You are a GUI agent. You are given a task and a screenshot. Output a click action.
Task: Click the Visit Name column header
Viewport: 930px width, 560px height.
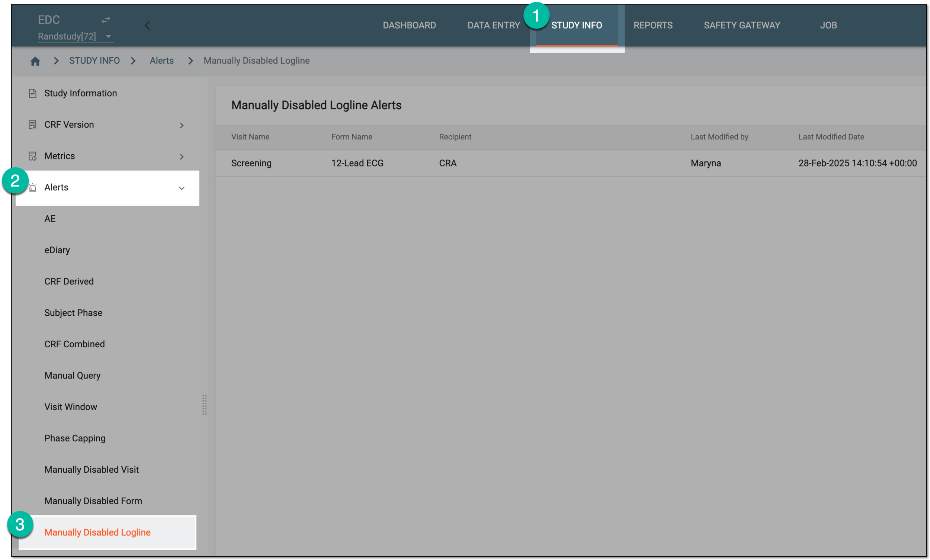pyautogui.click(x=250, y=137)
